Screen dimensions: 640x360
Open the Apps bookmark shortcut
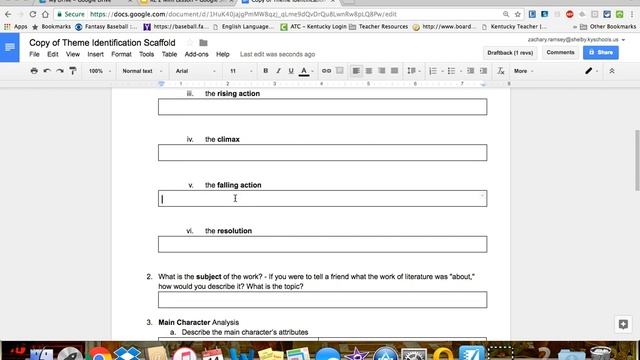(16, 27)
